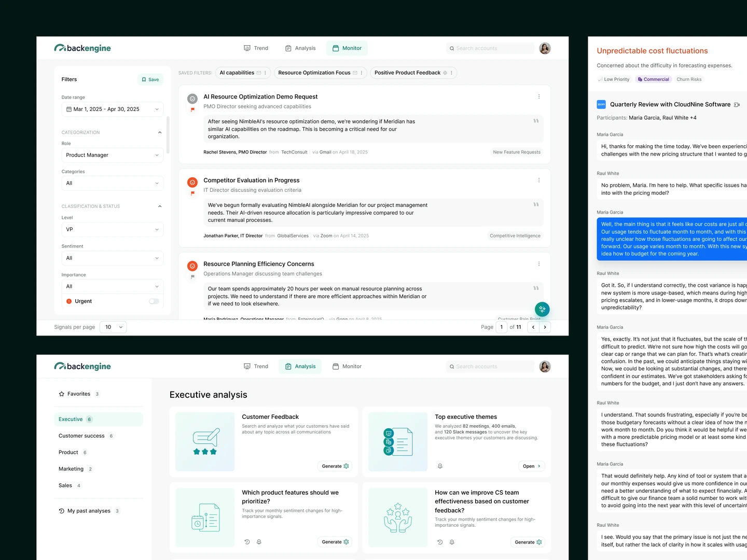The width and height of the screenshot is (747, 560).
Task: Click Commercial tag in cost fluctuations panel
Action: tap(654, 79)
